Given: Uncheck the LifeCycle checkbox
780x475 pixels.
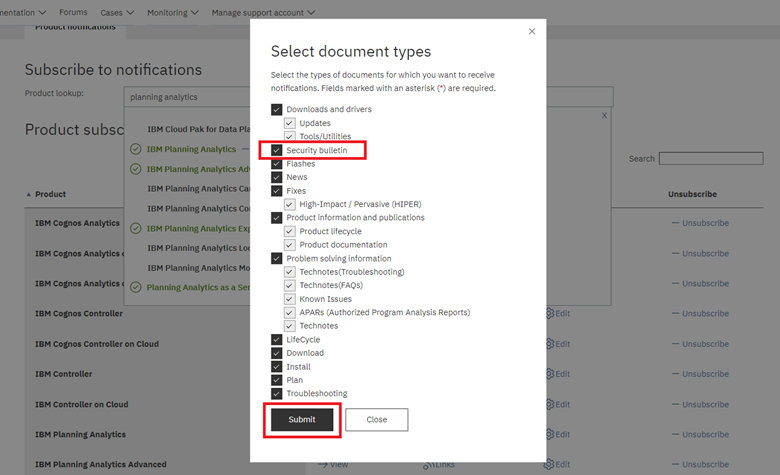Looking at the screenshot, I should 277,339.
